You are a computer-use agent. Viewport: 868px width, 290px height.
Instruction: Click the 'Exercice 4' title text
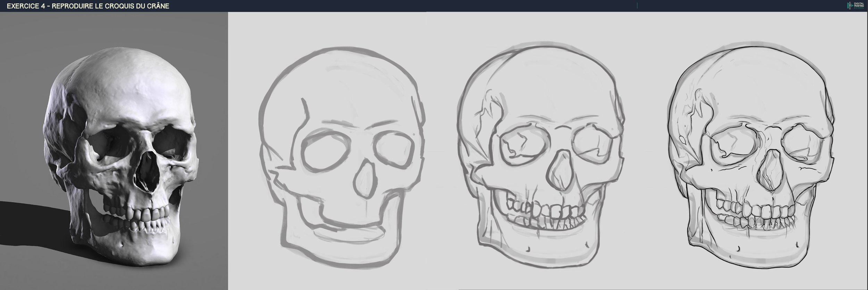pos(87,6)
